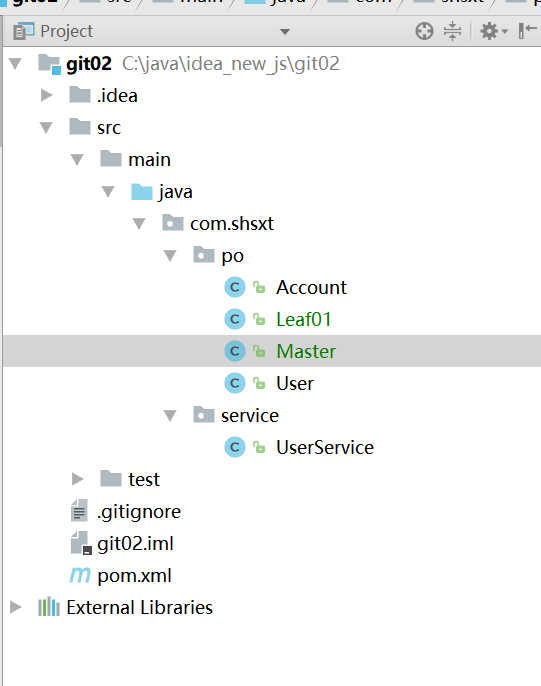The image size is (541, 686).
Task: Select the UserService class
Action: (x=325, y=447)
